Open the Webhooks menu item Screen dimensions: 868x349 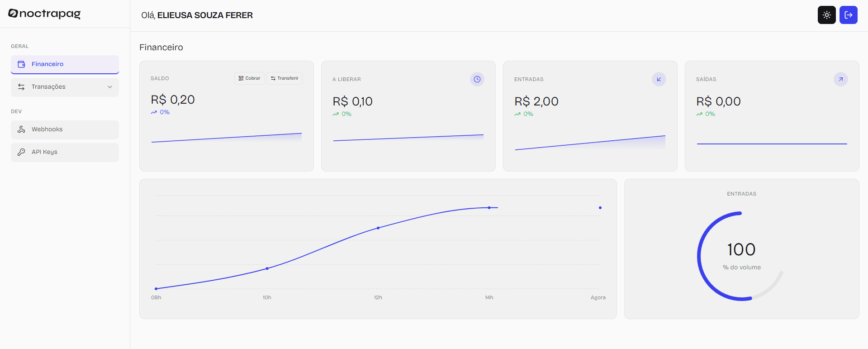tap(65, 129)
